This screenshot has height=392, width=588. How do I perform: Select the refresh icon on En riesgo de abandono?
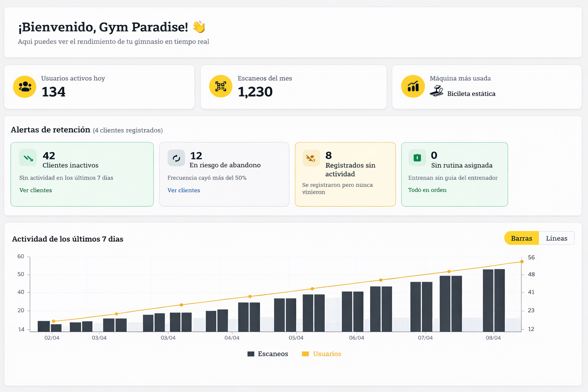[176, 158]
